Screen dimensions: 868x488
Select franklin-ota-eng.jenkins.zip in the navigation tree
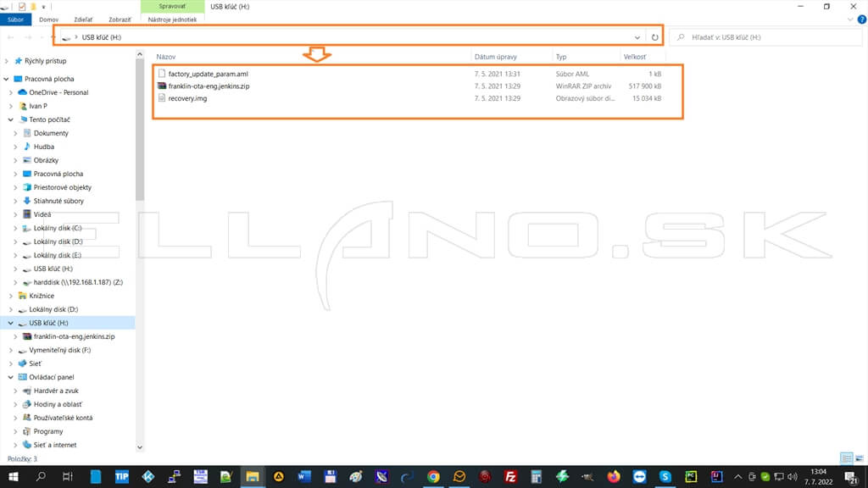point(75,336)
